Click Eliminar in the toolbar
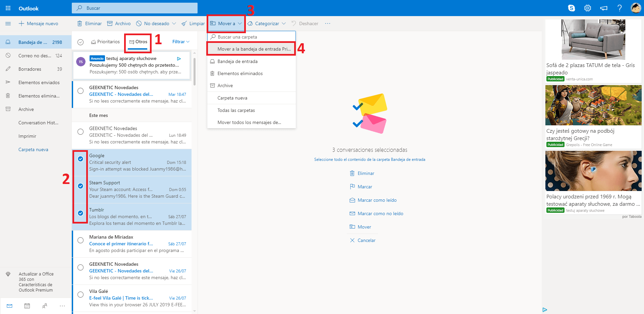The image size is (644, 314). coord(90,23)
